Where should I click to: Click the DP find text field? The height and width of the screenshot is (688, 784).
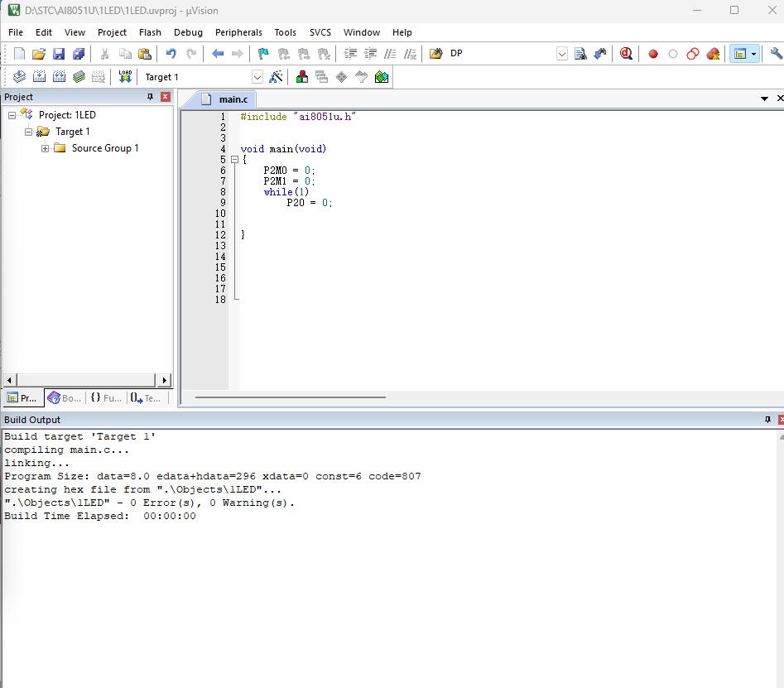[x=502, y=54]
